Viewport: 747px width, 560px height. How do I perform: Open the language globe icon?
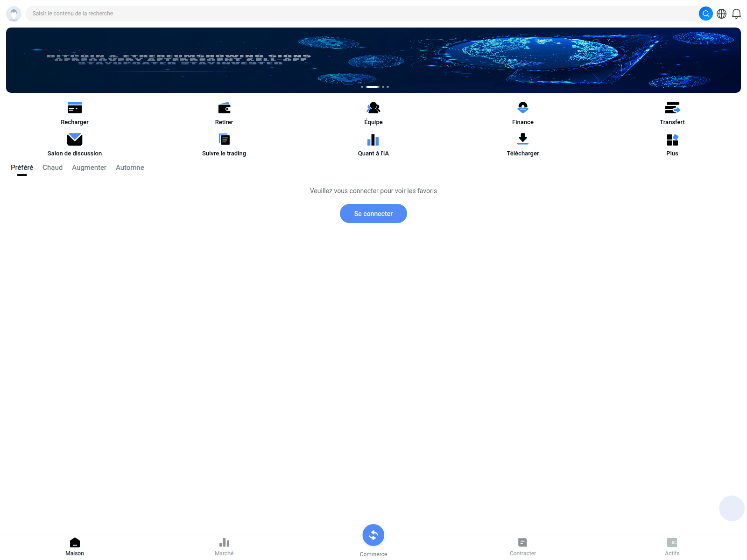click(722, 14)
